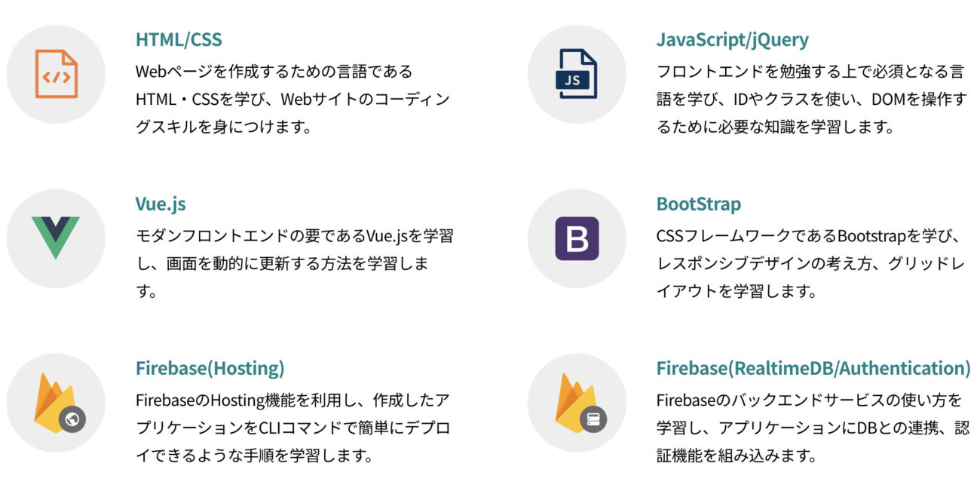
Task: Open the Firebase(Hosting) heading
Action: coord(210,368)
